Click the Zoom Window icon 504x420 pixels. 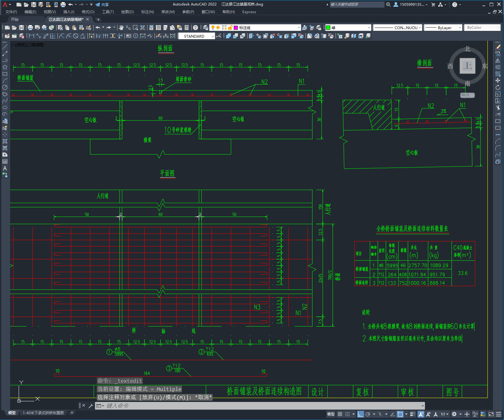click(x=135, y=28)
